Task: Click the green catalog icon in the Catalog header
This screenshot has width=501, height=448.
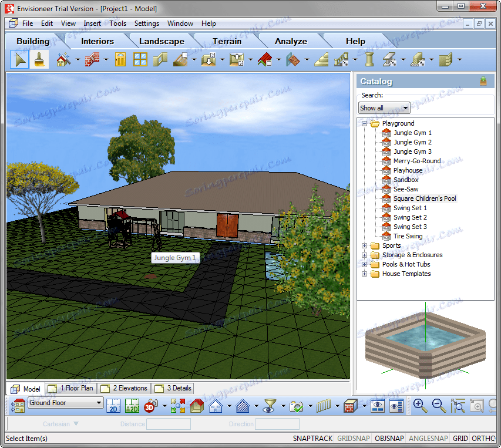Action: tap(483, 82)
